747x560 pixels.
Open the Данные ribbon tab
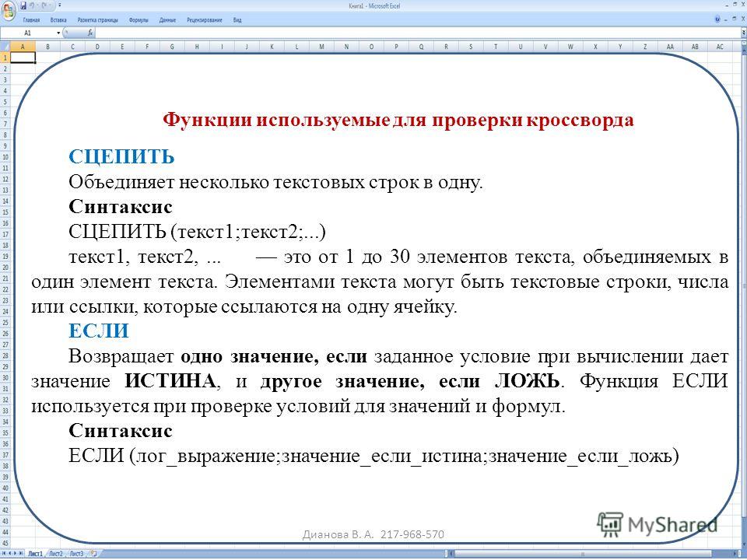point(168,20)
